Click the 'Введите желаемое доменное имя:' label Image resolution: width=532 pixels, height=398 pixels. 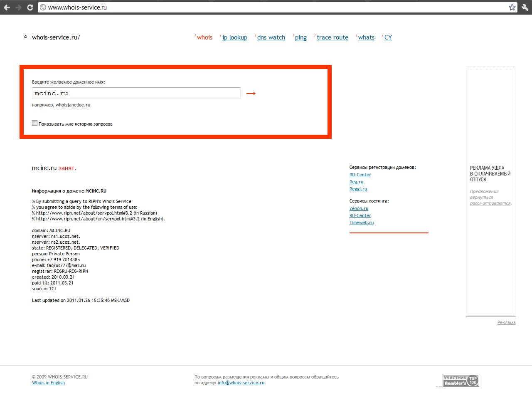(x=69, y=82)
